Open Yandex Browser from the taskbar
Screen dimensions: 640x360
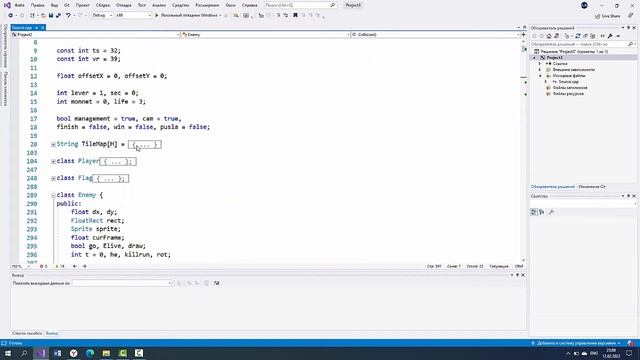click(73, 353)
